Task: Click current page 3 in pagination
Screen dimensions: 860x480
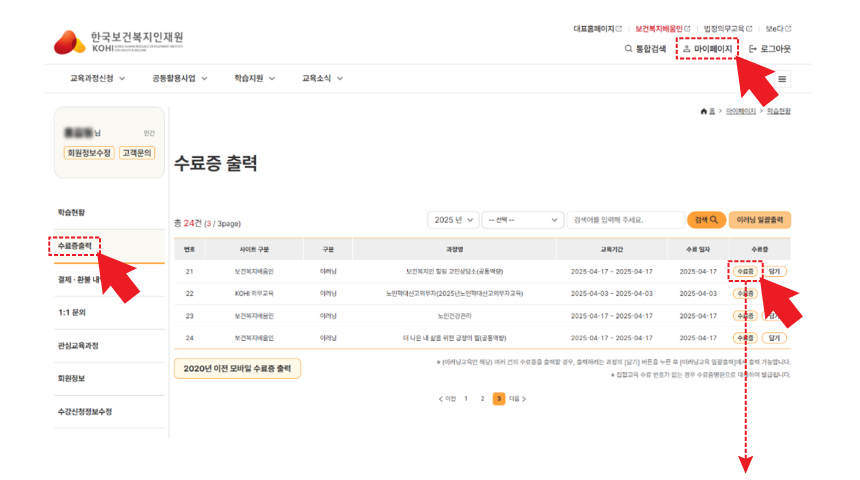Action: pos(499,399)
